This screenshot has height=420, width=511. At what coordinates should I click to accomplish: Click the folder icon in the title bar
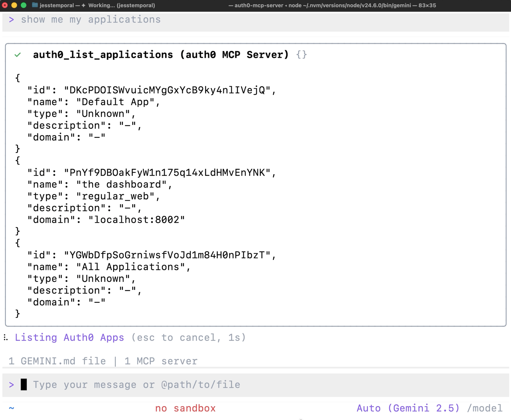point(35,5)
